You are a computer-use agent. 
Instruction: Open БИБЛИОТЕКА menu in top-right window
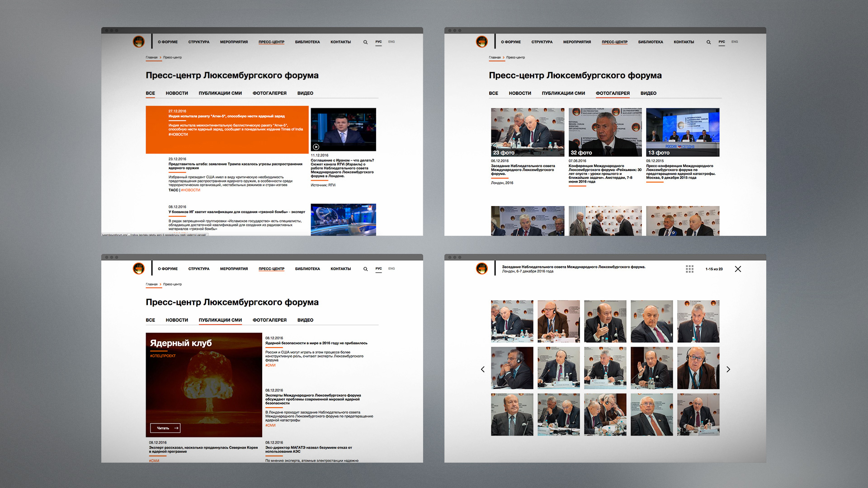[651, 42]
